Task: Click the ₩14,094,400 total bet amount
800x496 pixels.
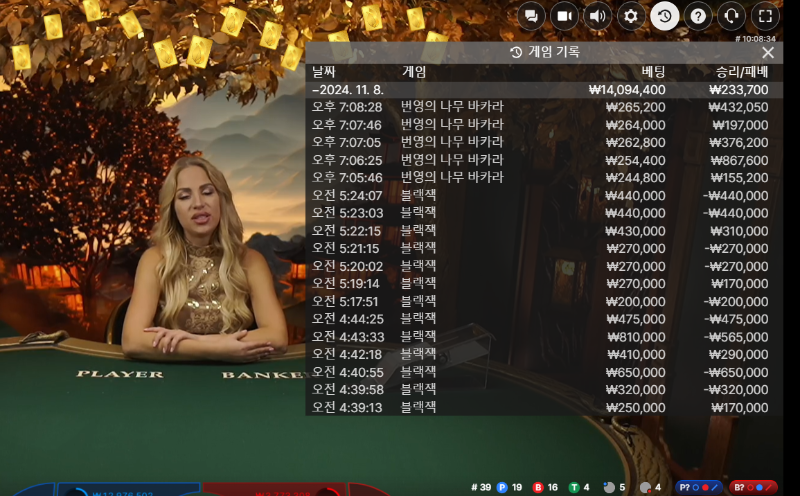Action: coord(627,90)
